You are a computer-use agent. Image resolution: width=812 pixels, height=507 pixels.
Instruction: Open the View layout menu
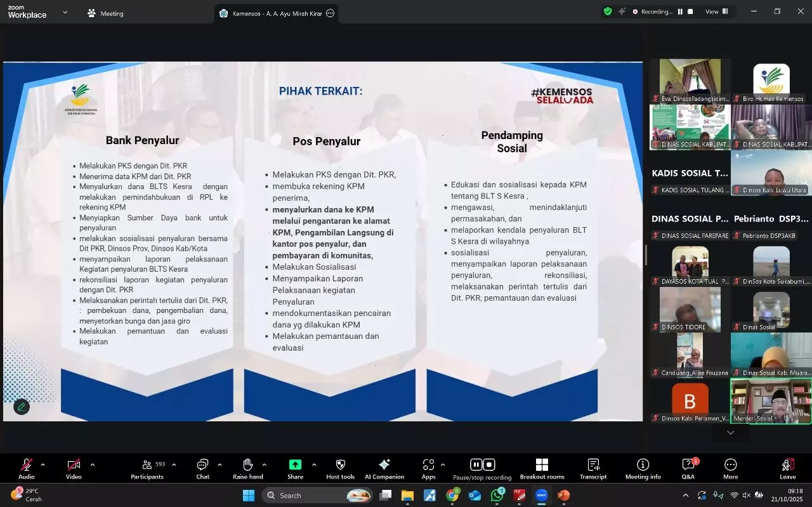[x=716, y=11]
